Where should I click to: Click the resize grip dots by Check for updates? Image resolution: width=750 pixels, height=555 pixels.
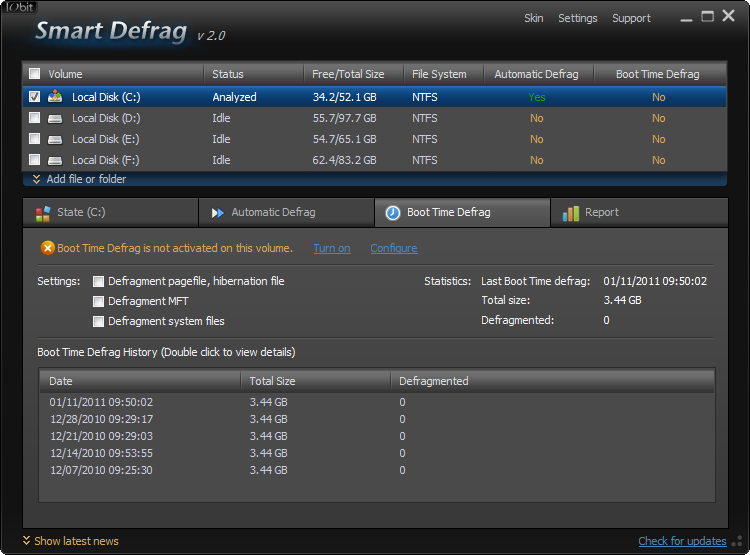coord(738,541)
